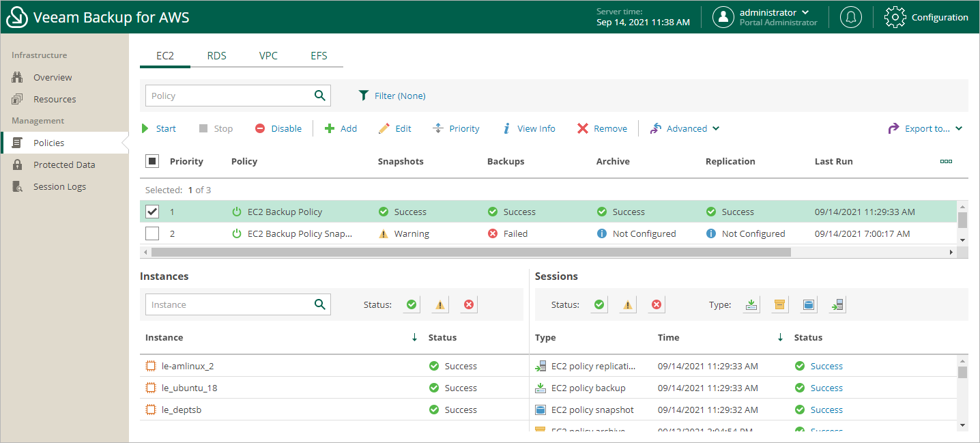Open Success link for EC2 policy backup
The width and height of the screenshot is (980, 443).
826,388
